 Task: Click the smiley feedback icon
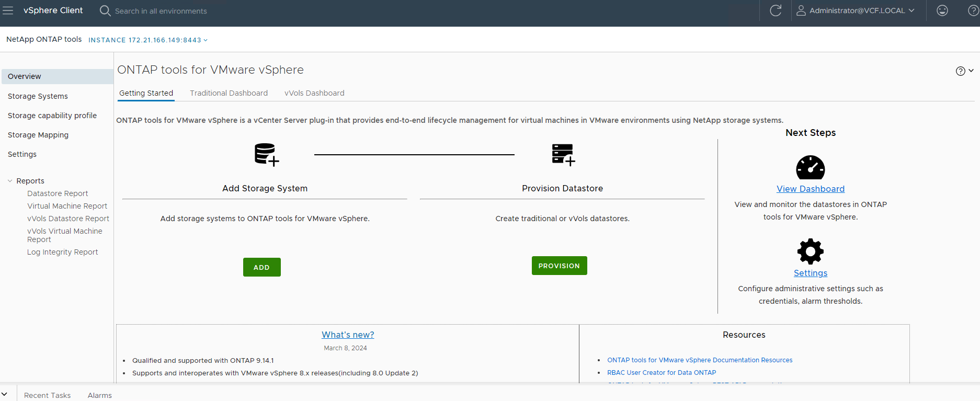point(942,10)
